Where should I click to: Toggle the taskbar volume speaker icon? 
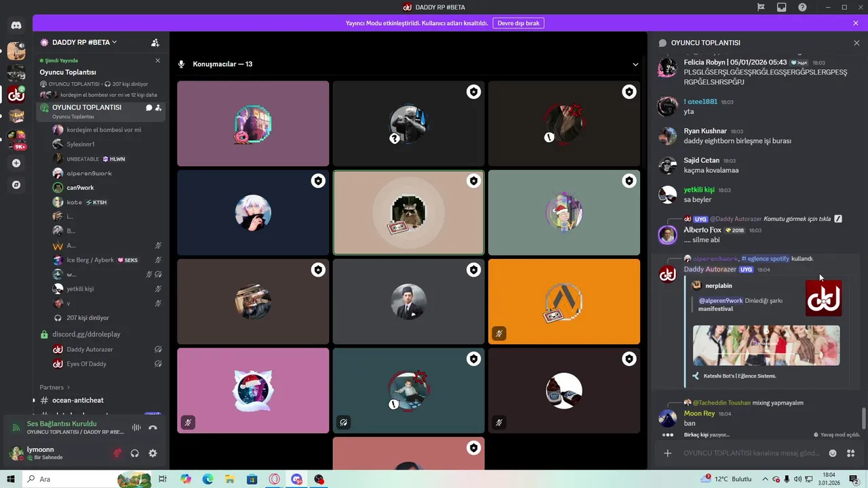coord(797,479)
